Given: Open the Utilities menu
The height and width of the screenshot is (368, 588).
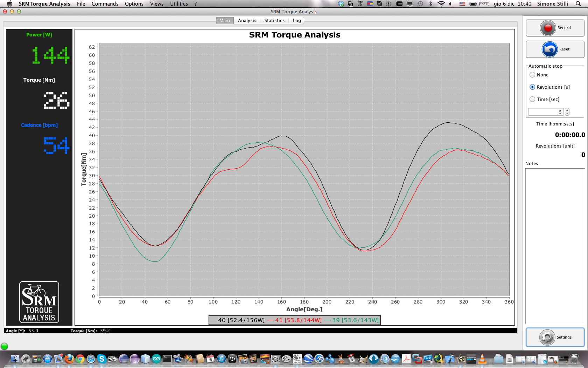Looking at the screenshot, I should [179, 4].
